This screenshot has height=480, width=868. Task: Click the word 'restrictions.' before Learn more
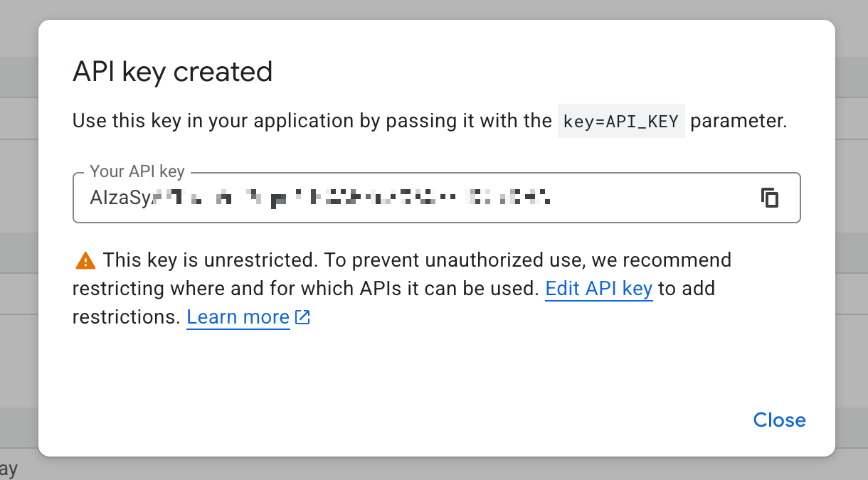pos(126,317)
